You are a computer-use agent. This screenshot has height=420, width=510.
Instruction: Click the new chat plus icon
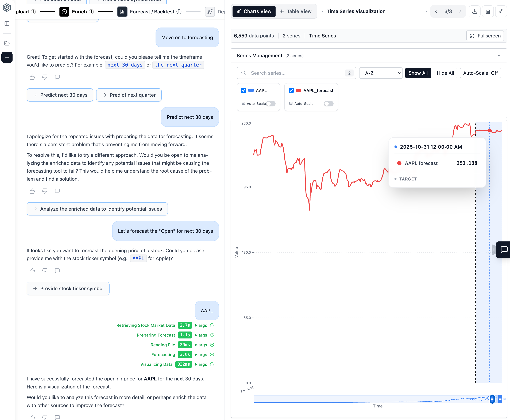(x=7, y=57)
